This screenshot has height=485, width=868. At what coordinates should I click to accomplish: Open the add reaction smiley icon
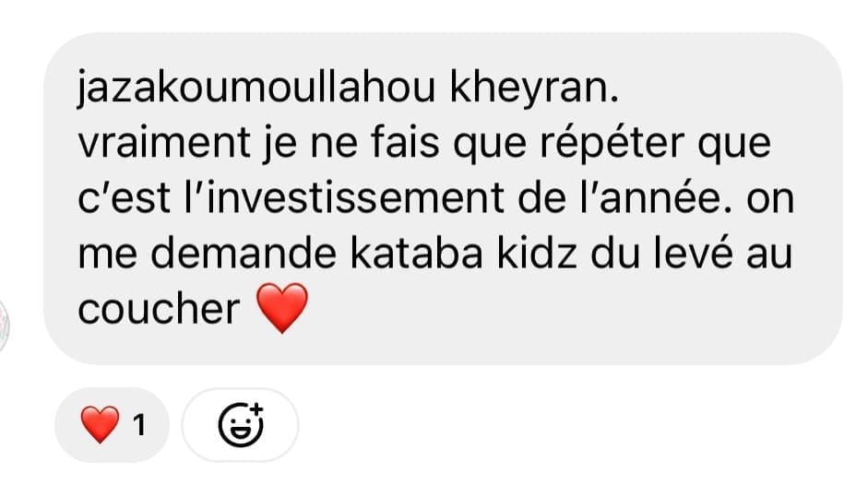[x=240, y=425]
